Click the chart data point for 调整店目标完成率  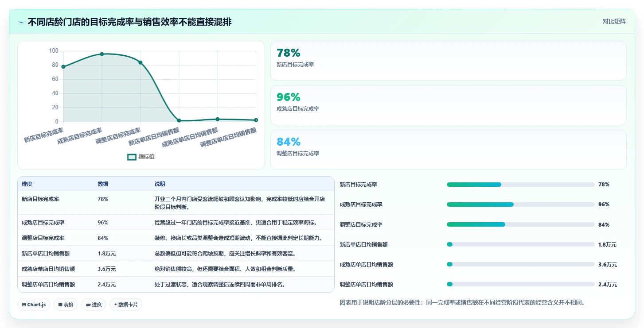tap(141, 62)
